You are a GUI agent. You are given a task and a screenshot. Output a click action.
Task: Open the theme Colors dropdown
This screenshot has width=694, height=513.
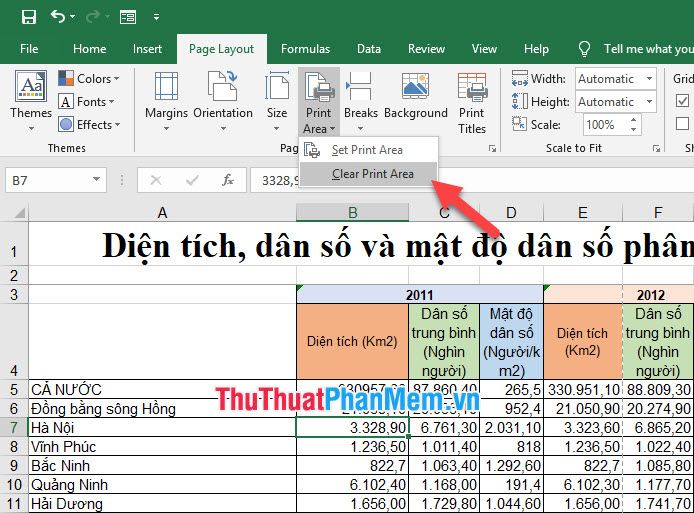pyautogui.click(x=88, y=79)
